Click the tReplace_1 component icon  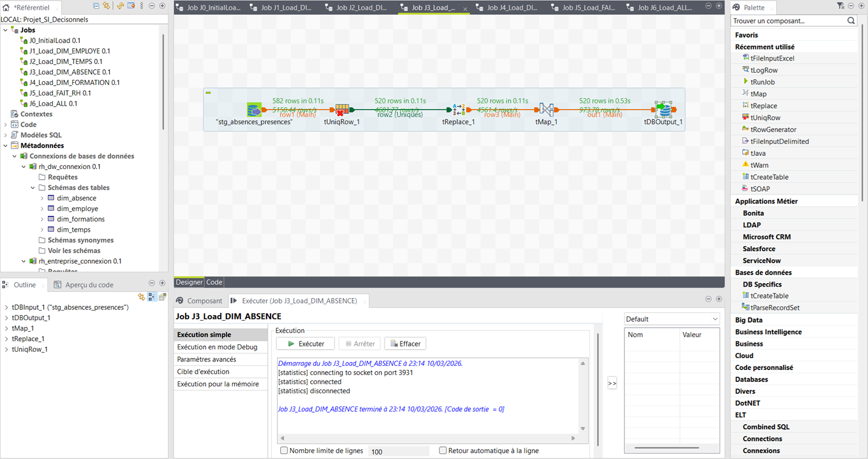click(x=458, y=109)
